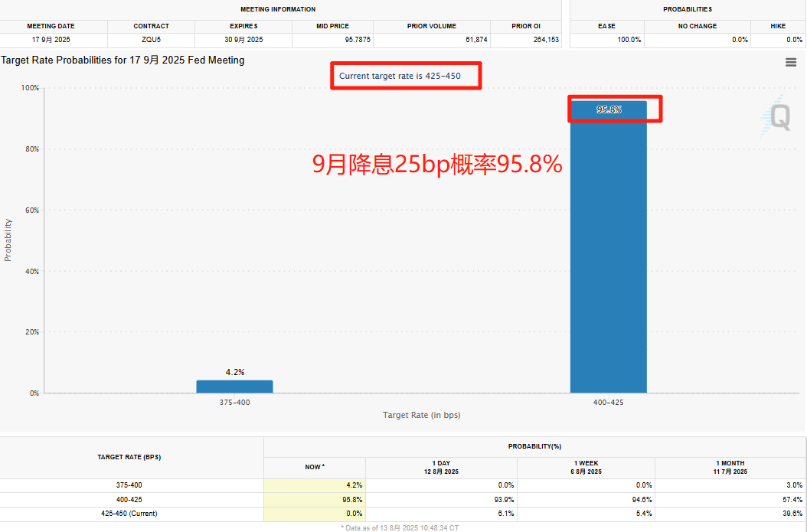
Task: Click the 375-400 label on the x-axis
Action: (235, 403)
